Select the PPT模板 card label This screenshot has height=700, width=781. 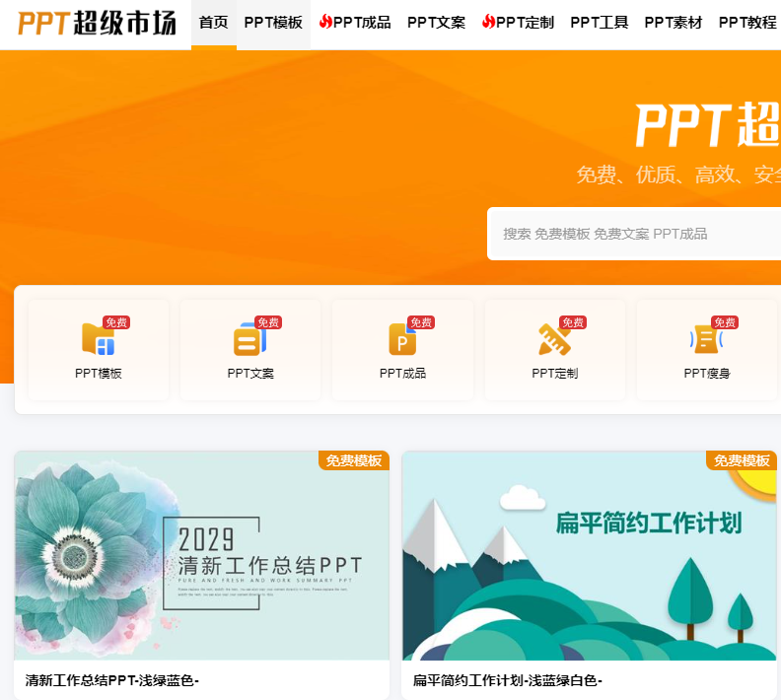coord(99,374)
